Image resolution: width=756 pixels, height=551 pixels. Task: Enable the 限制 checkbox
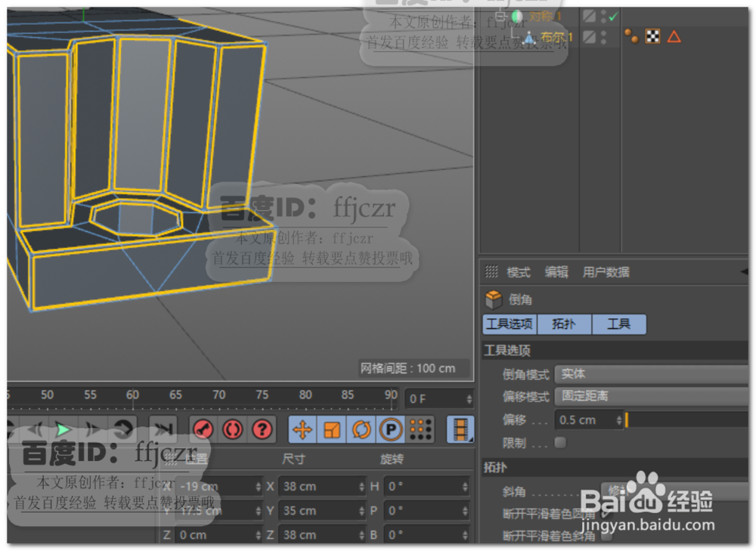[x=560, y=442]
